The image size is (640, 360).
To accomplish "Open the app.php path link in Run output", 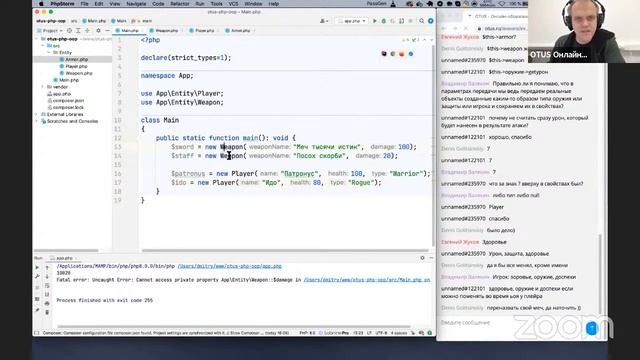I will pyautogui.click(x=229, y=266).
